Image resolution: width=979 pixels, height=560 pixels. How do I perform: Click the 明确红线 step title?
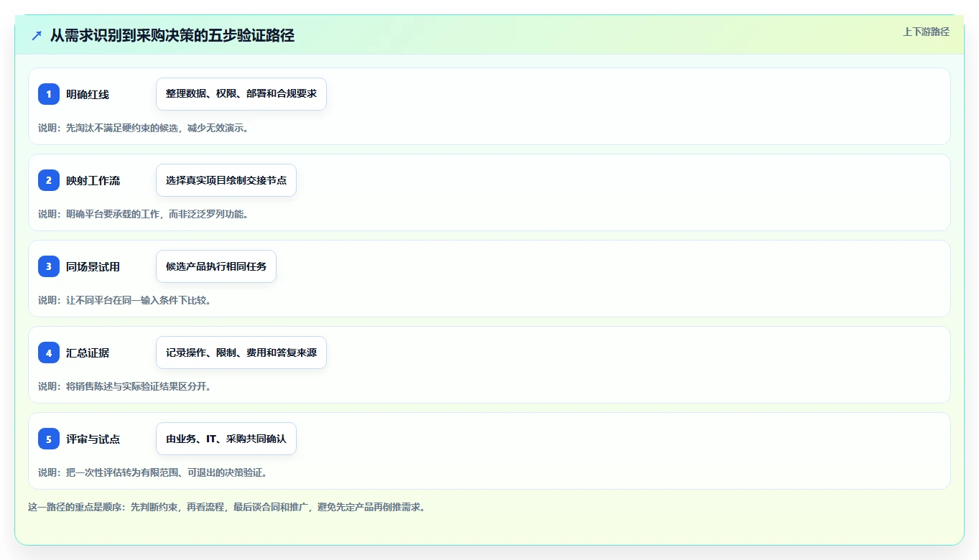pyautogui.click(x=88, y=95)
